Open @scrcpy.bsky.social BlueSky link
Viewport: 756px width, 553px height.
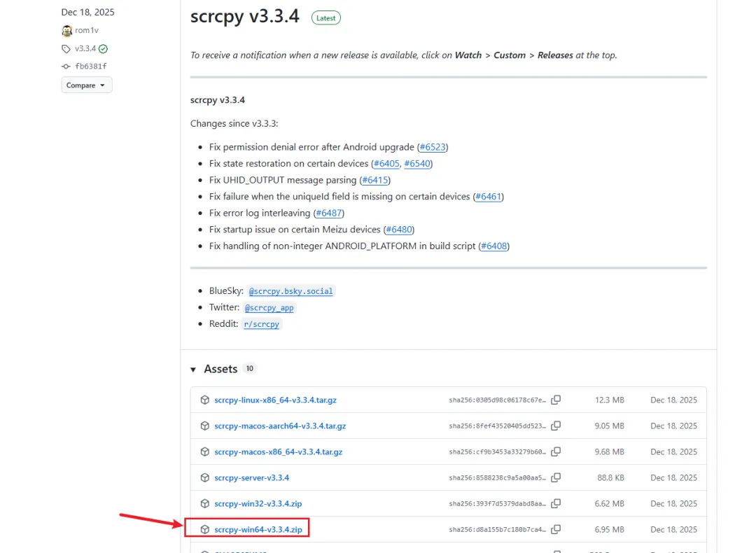[290, 291]
